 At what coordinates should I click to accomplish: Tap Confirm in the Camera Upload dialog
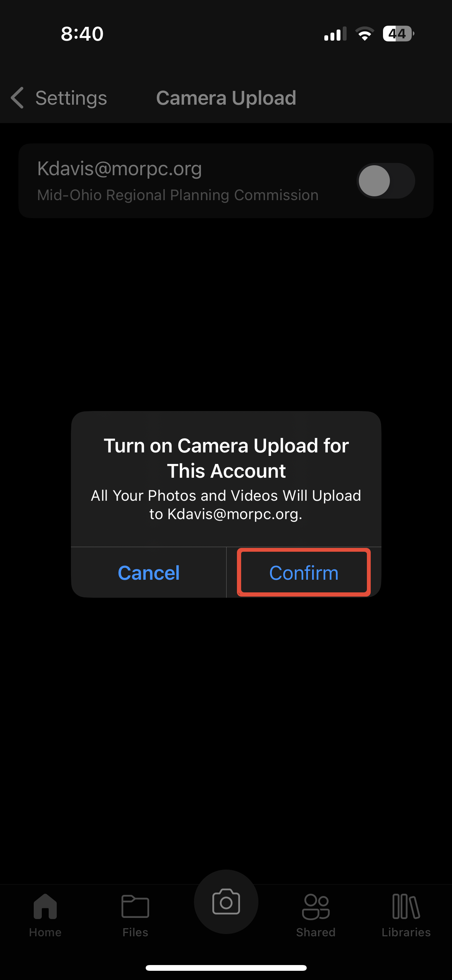pyautogui.click(x=304, y=573)
